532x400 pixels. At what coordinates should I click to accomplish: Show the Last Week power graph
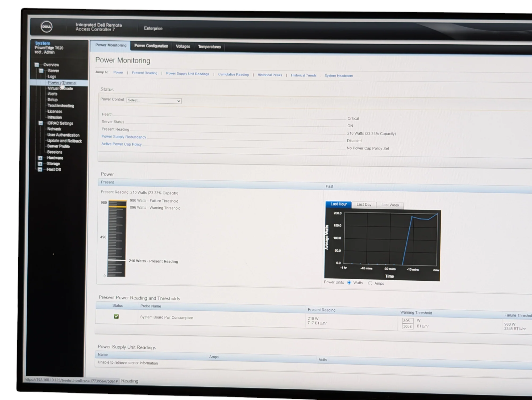point(390,205)
